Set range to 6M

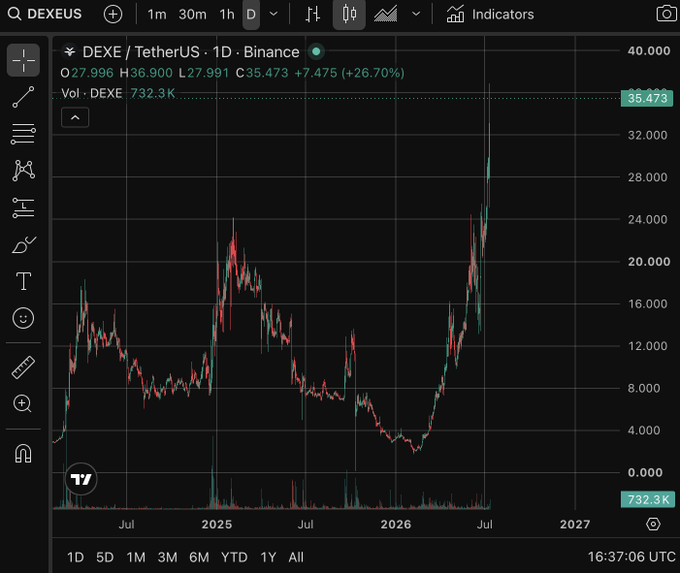point(199,557)
